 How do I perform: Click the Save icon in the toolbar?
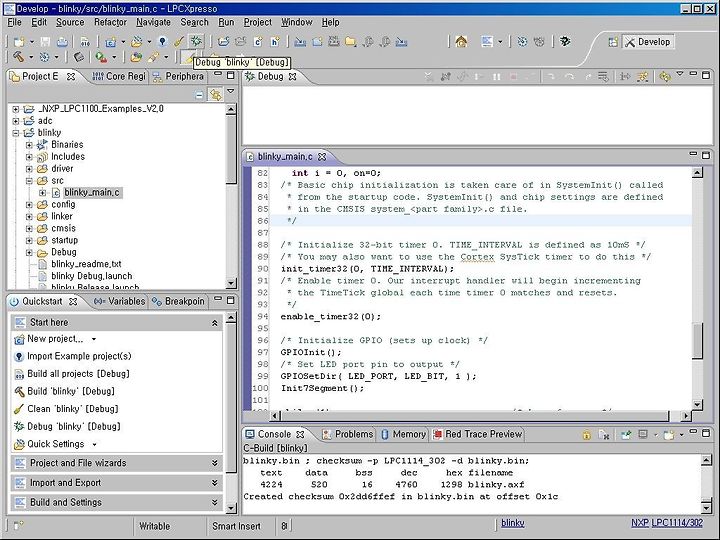pos(45,42)
